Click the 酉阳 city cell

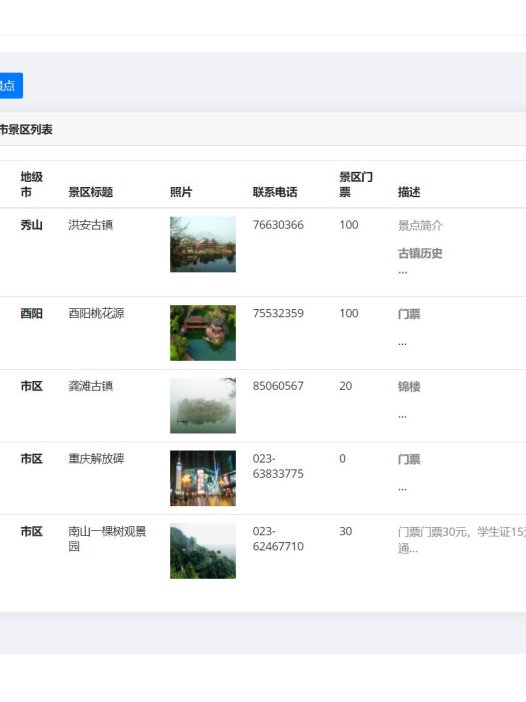31,313
